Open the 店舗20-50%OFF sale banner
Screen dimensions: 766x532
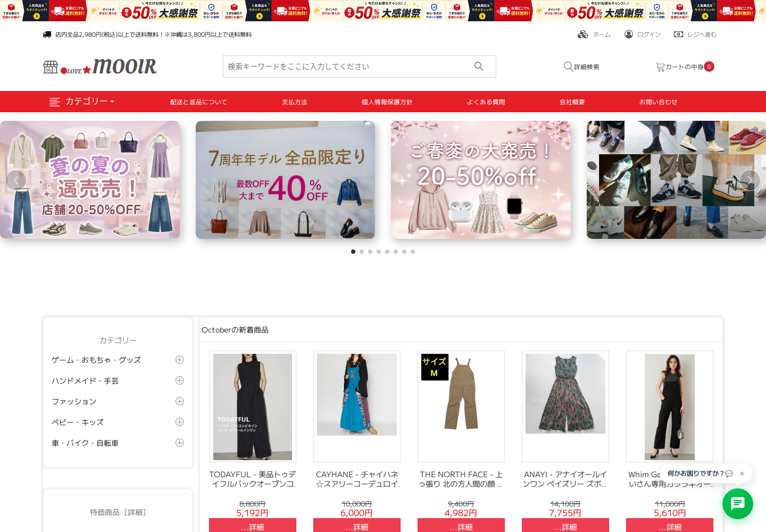pos(90,180)
